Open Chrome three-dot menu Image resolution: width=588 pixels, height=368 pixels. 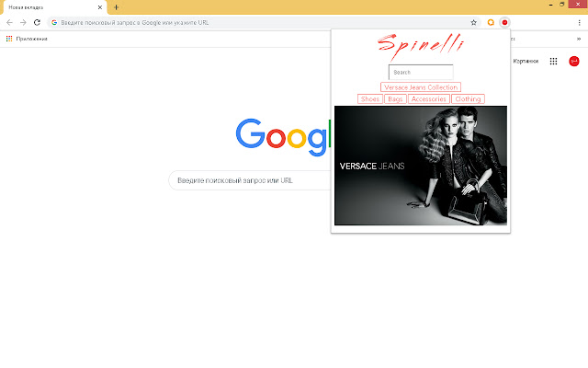tap(579, 22)
